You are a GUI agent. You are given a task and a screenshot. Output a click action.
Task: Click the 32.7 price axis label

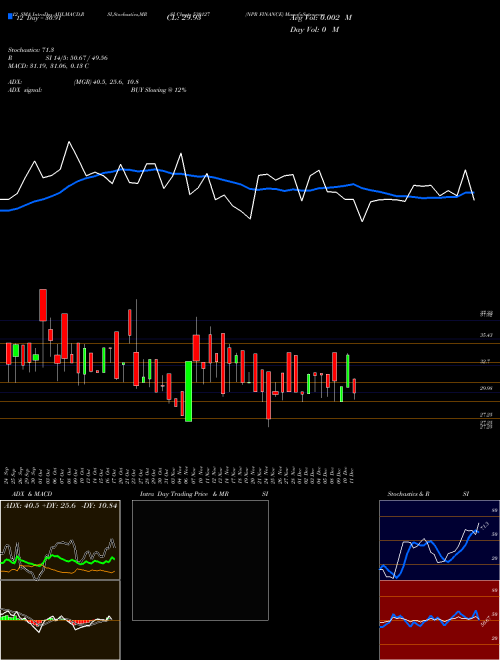point(486,361)
